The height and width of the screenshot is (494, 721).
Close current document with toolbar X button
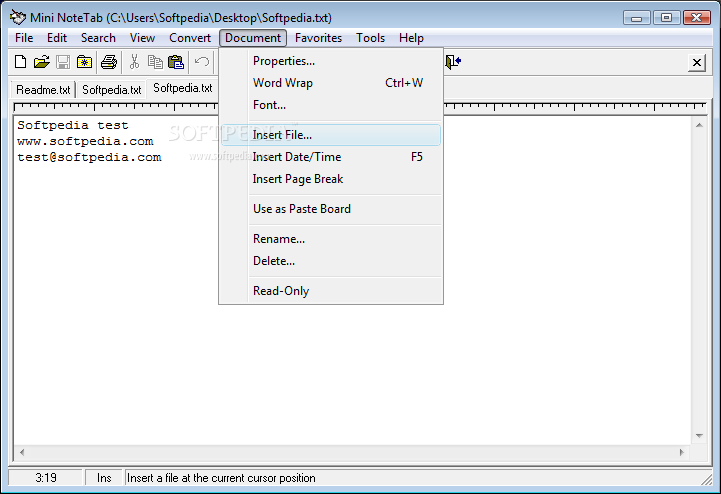click(697, 62)
